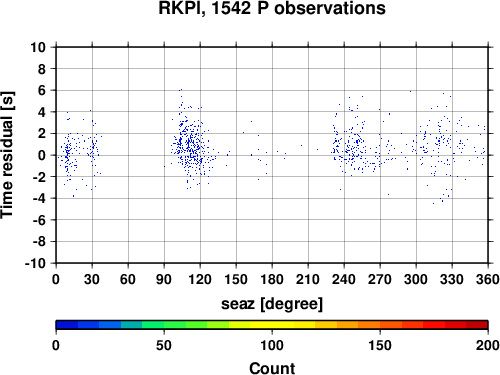Click the y-axis tick label 0

click(x=42, y=155)
